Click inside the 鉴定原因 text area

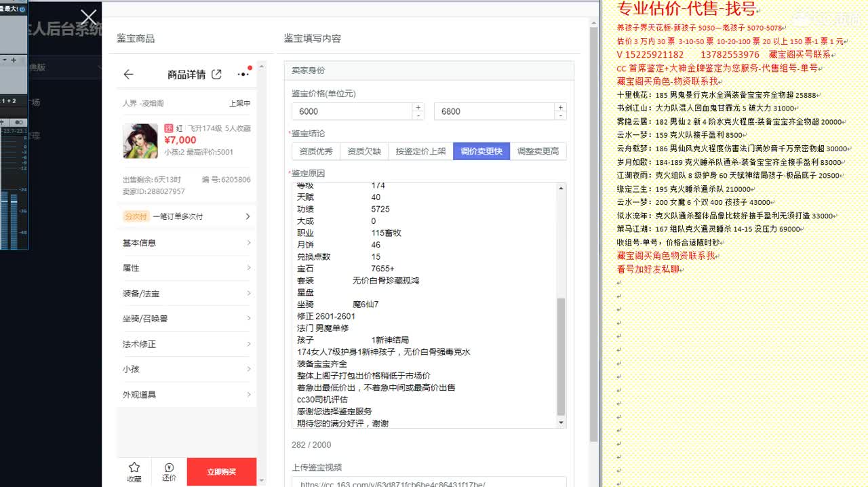tap(424, 305)
